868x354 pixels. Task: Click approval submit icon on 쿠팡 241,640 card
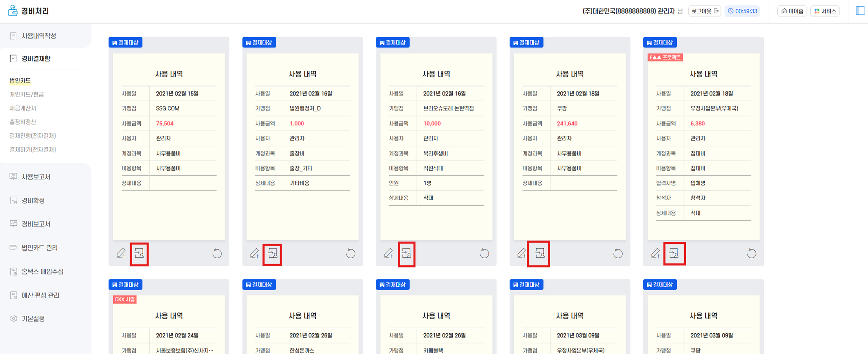pos(540,253)
